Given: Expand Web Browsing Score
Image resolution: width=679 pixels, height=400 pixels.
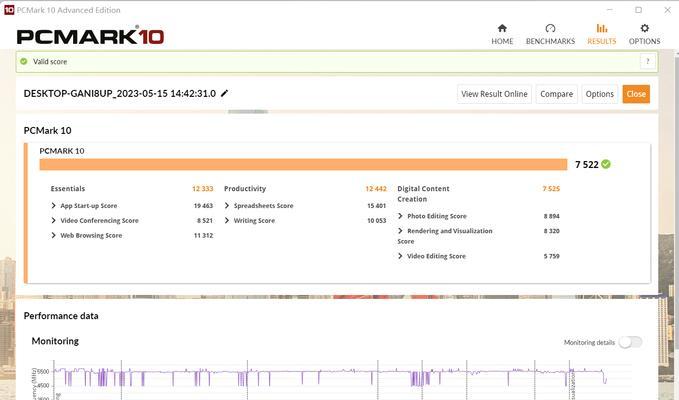Looking at the screenshot, I should 54,235.
